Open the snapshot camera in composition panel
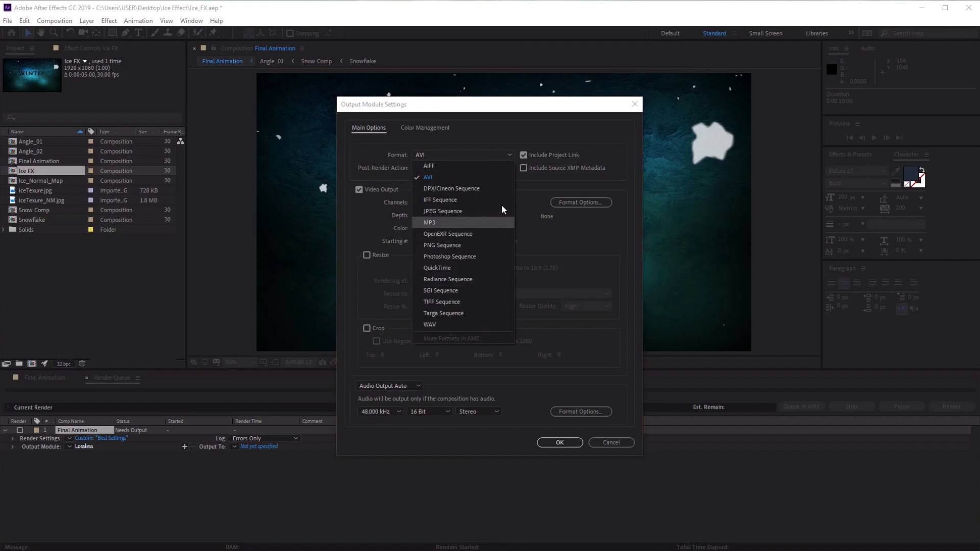980x551 pixels. (x=323, y=362)
